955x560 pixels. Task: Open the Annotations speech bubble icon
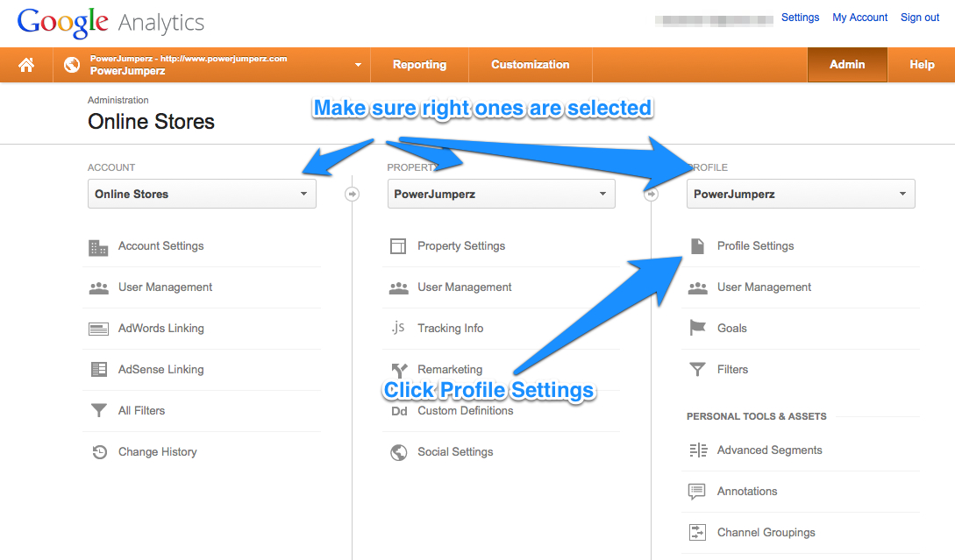pyautogui.click(x=697, y=492)
